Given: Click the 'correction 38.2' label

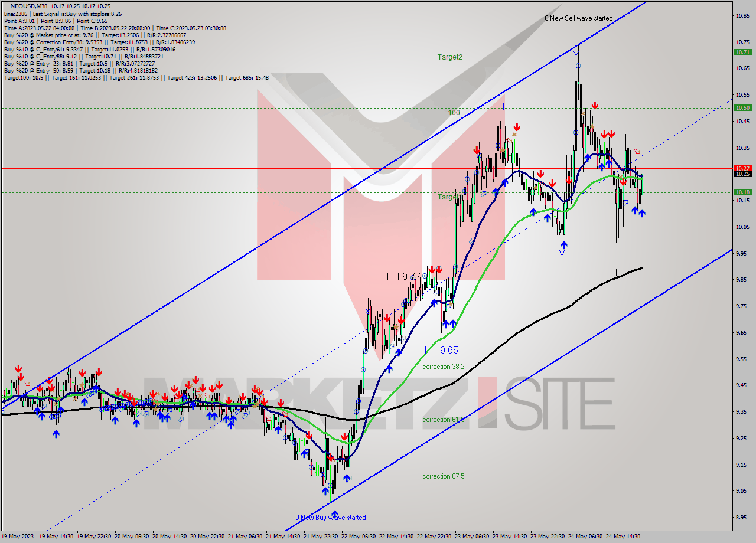Looking at the screenshot, I should pyautogui.click(x=444, y=367).
